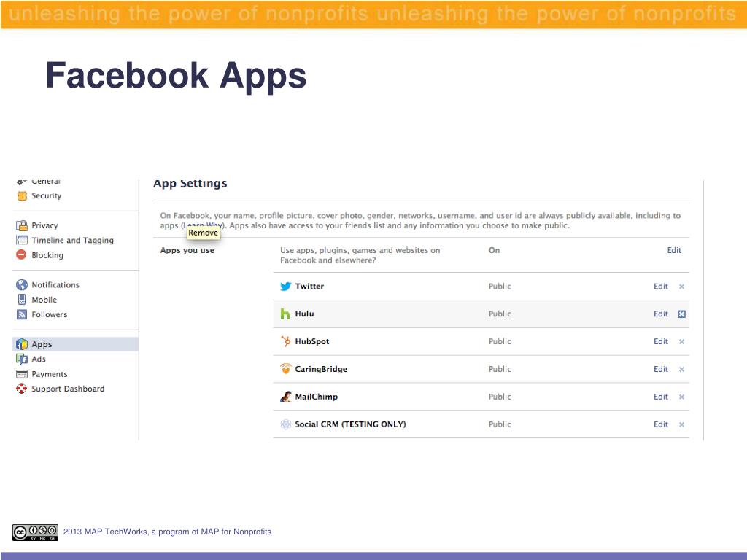Click the Ads icon in sidebar
The width and height of the screenshot is (747, 560).
coord(22,359)
